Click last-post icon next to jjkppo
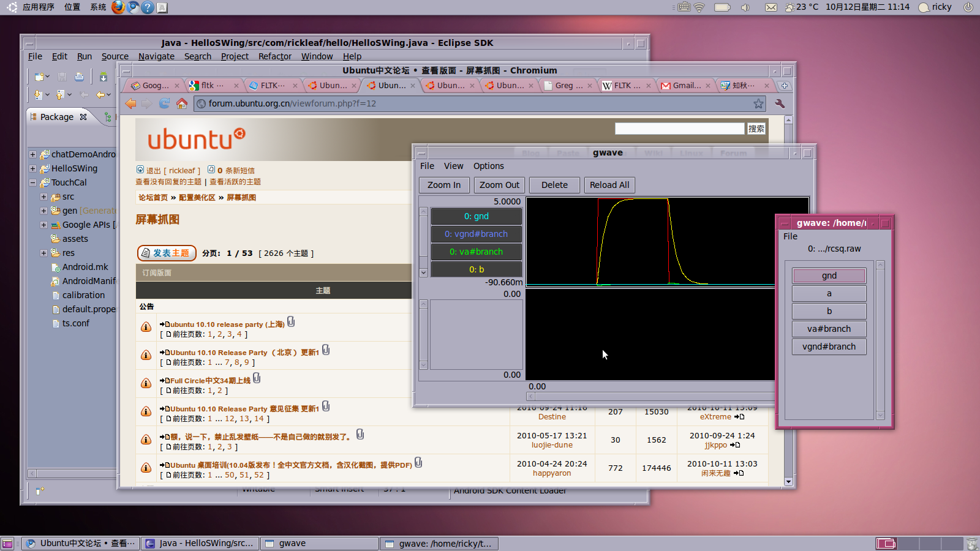980x551 pixels. 735,445
